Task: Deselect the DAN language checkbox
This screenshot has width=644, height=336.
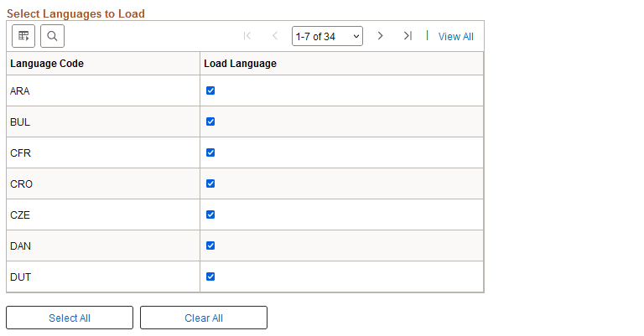Action: point(210,246)
